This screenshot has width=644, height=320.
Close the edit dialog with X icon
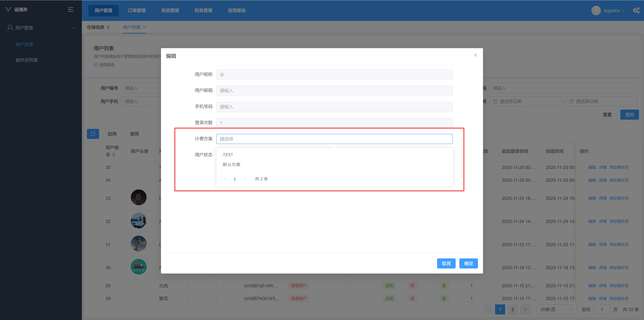pos(475,55)
